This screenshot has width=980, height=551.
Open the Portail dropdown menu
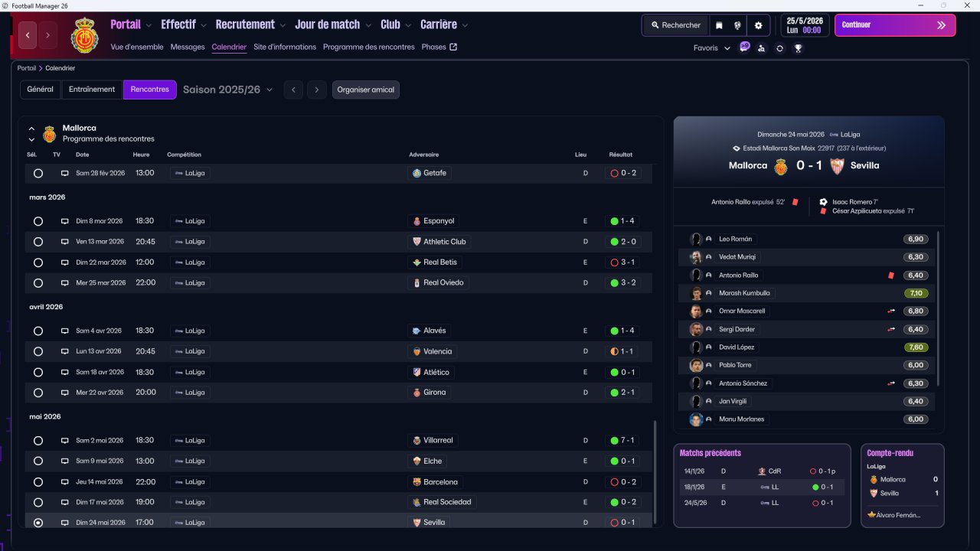click(x=131, y=24)
